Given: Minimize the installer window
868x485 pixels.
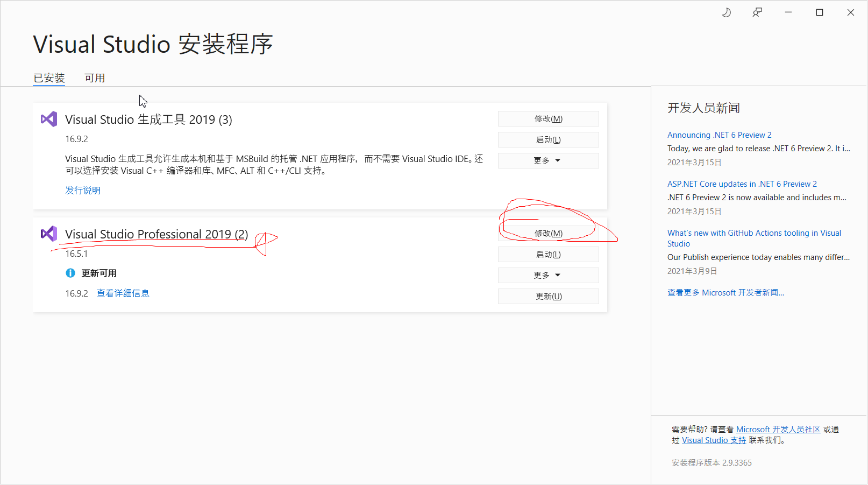Looking at the screenshot, I should click(x=788, y=12).
